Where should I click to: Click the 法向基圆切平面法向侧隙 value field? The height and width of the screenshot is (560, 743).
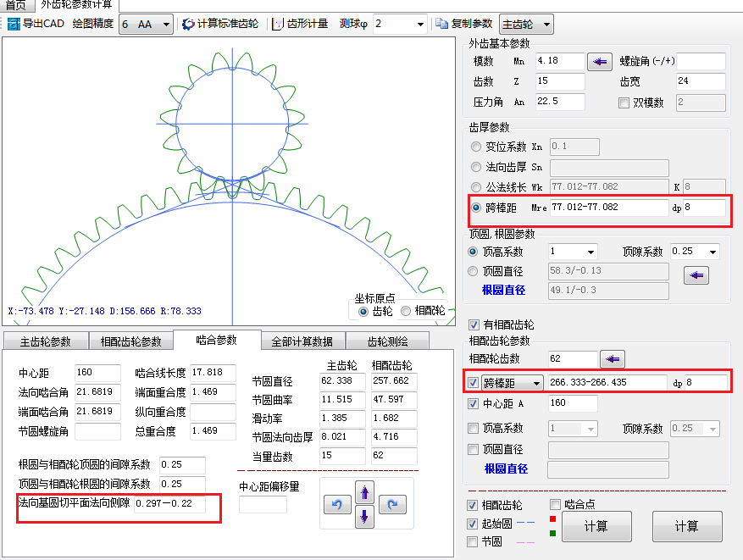(x=169, y=503)
